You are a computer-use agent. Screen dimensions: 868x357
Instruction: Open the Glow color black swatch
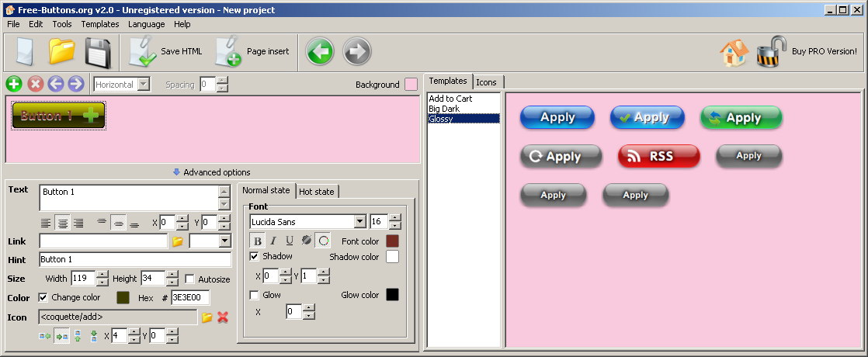[393, 294]
